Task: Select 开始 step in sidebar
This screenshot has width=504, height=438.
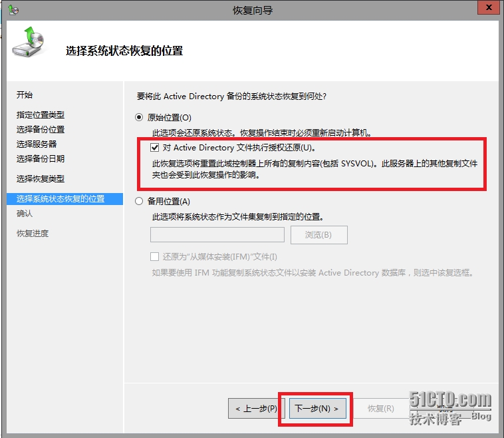Action: coord(25,95)
